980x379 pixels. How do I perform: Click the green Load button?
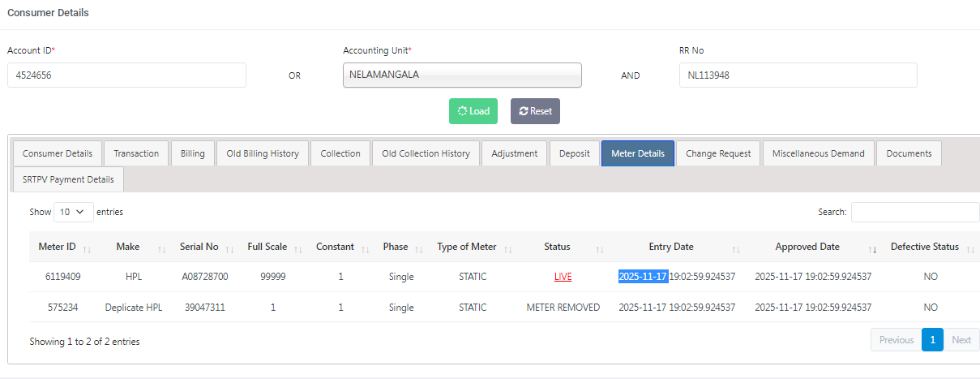(473, 111)
